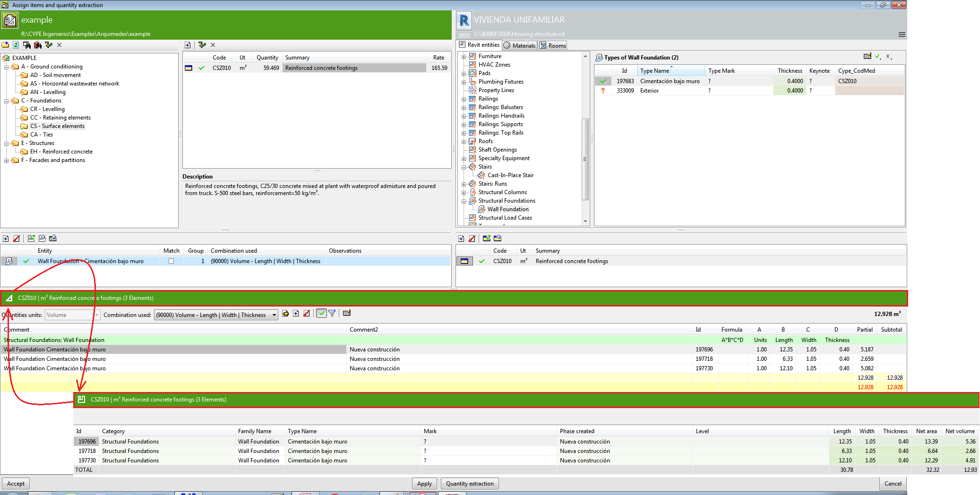980x495 pixels.
Task: Click the blue-yellow swatch in CSZ010 item row
Action: (x=188, y=68)
